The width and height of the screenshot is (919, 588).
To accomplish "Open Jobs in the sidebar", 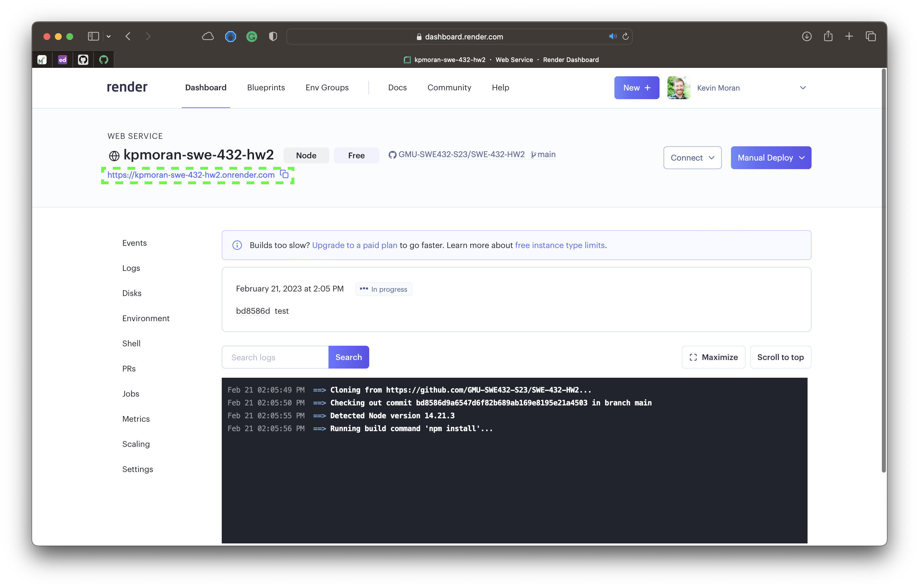I will pos(131,394).
